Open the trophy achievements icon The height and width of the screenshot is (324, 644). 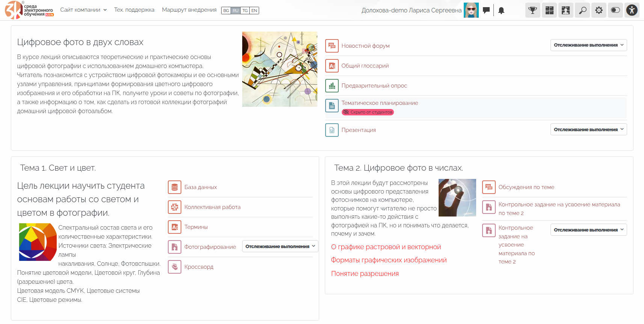532,10
